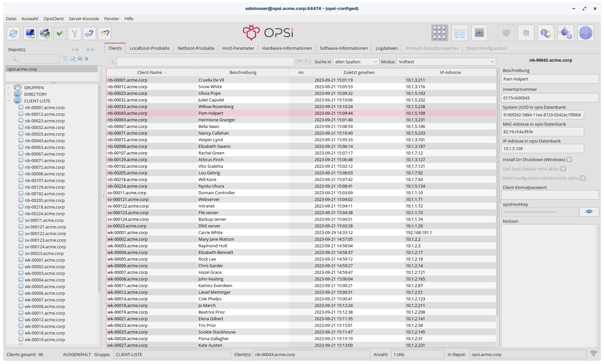This screenshot has width=604, height=364.
Task: Click the Inventarnummer field 0115nb00043
Action: (550, 98)
